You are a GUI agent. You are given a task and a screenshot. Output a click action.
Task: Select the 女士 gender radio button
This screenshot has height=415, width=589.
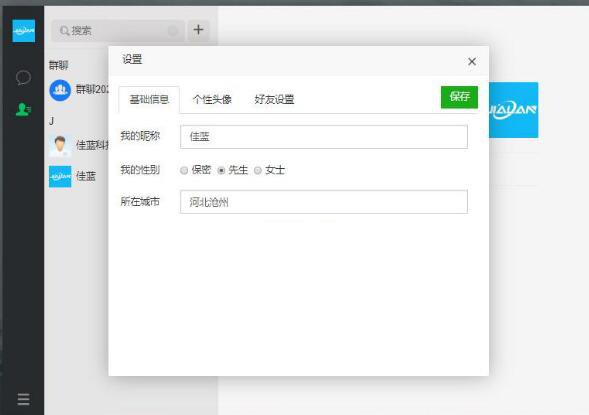coord(258,171)
